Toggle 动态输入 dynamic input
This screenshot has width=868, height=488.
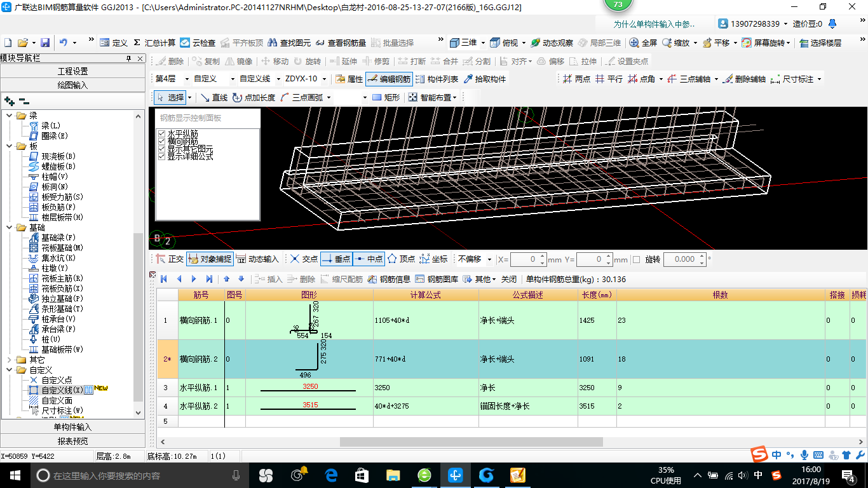(x=258, y=259)
